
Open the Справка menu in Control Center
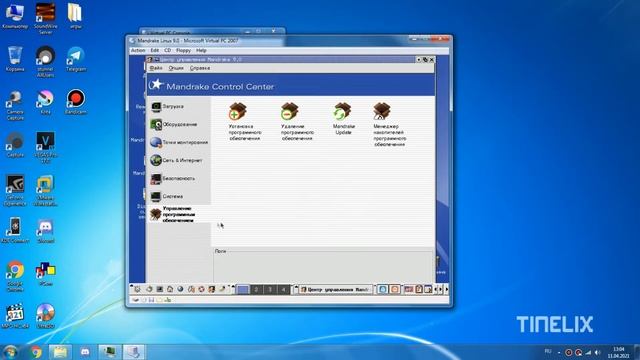tap(200, 68)
